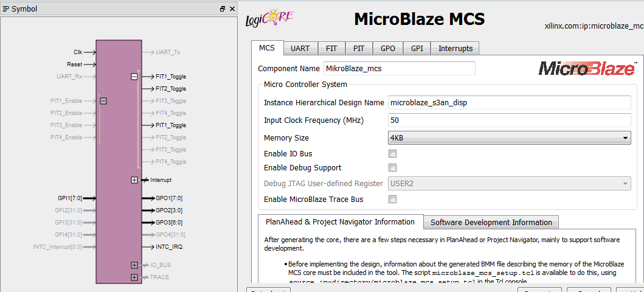Open the Memory Size dropdown

[509, 138]
